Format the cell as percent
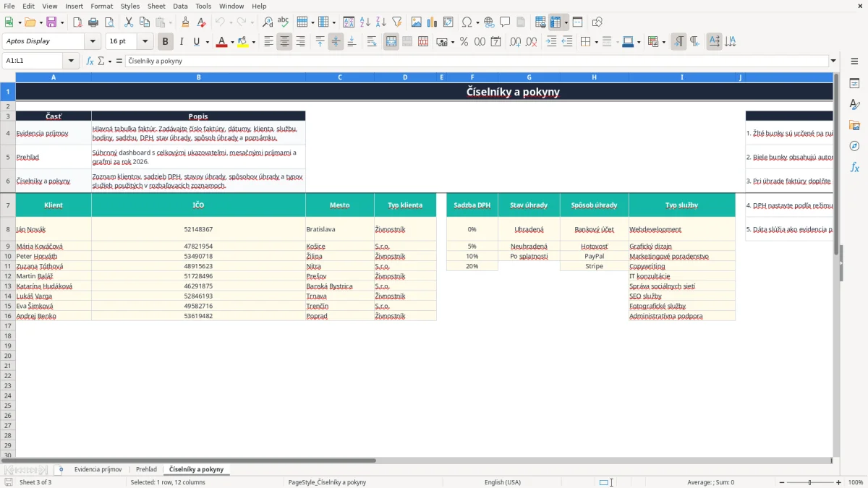The image size is (868, 488). (464, 42)
